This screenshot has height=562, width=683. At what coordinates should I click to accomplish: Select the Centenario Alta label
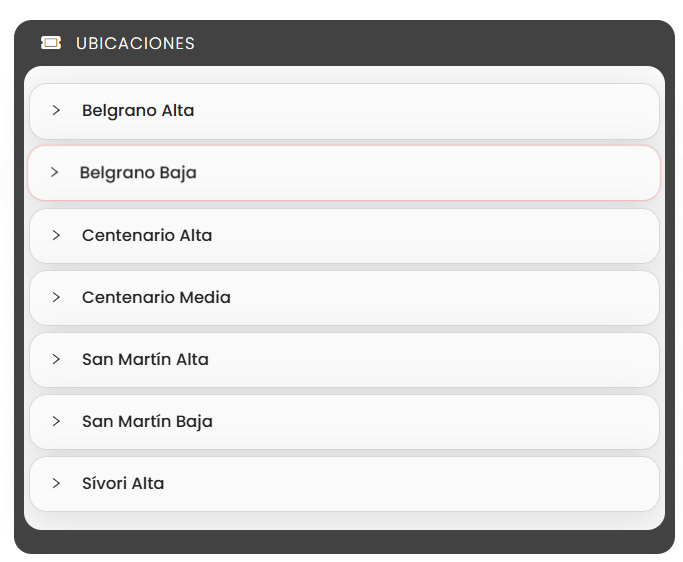point(147,235)
